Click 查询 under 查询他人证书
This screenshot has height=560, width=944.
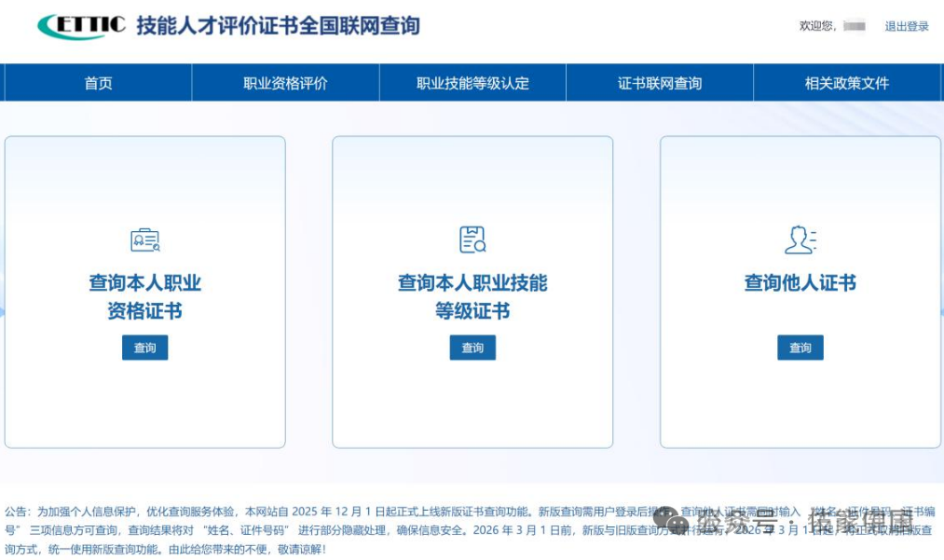[800, 347]
